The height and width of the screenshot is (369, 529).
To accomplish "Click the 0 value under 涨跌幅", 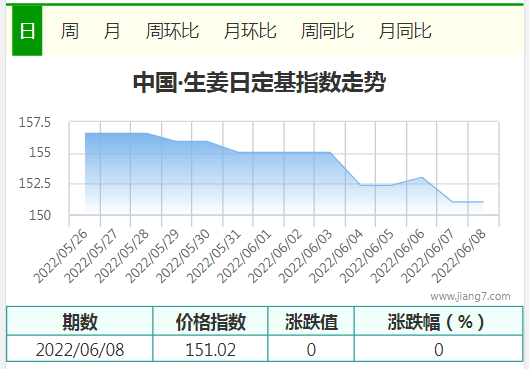I will tap(439, 350).
